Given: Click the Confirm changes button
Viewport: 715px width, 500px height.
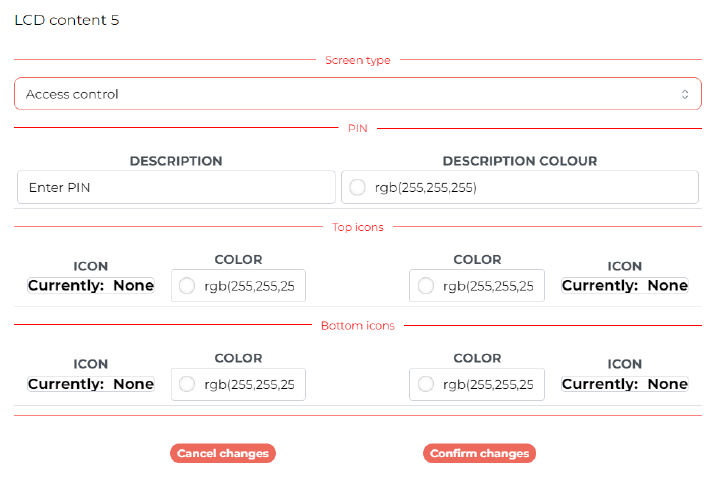Looking at the screenshot, I should click(479, 453).
